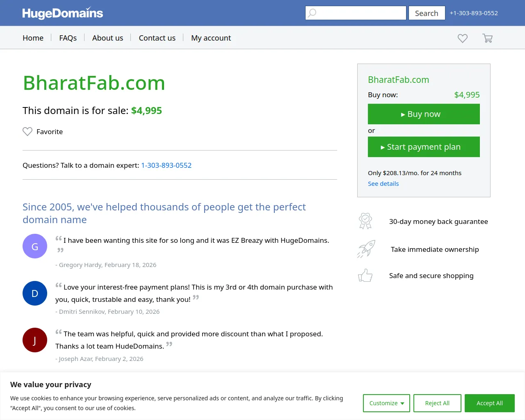The width and height of the screenshot is (525, 420).
Task: Go to My account
Action: tap(211, 38)
